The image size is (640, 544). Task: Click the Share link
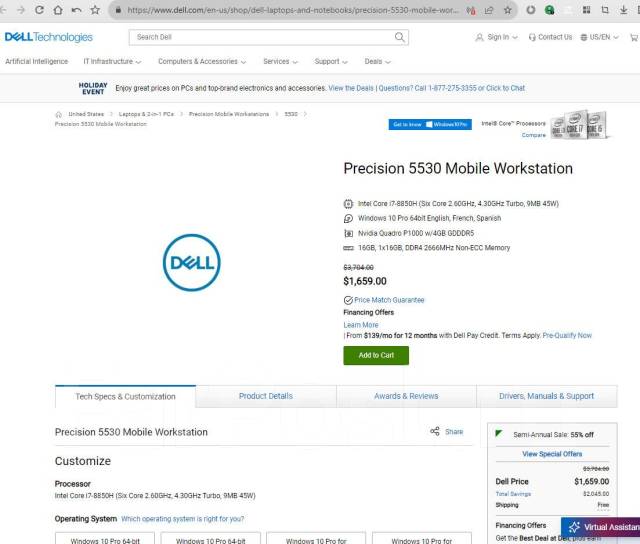(x=454, y=432)
